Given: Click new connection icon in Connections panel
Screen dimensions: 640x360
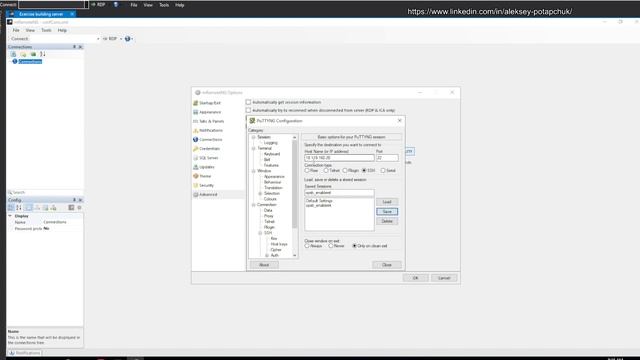Looking at the screenshot, I should coord(13,54).
